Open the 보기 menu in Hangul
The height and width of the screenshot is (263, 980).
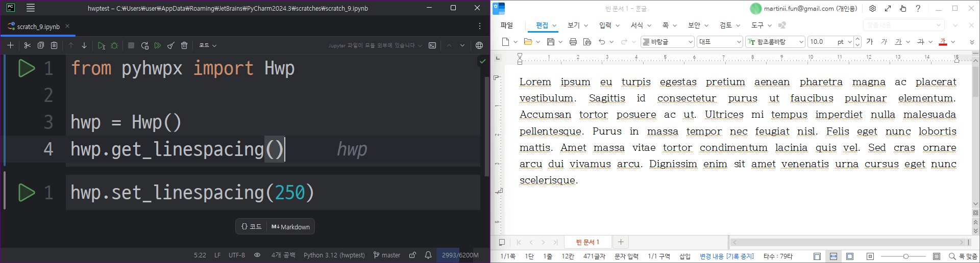tap(574, 25)
